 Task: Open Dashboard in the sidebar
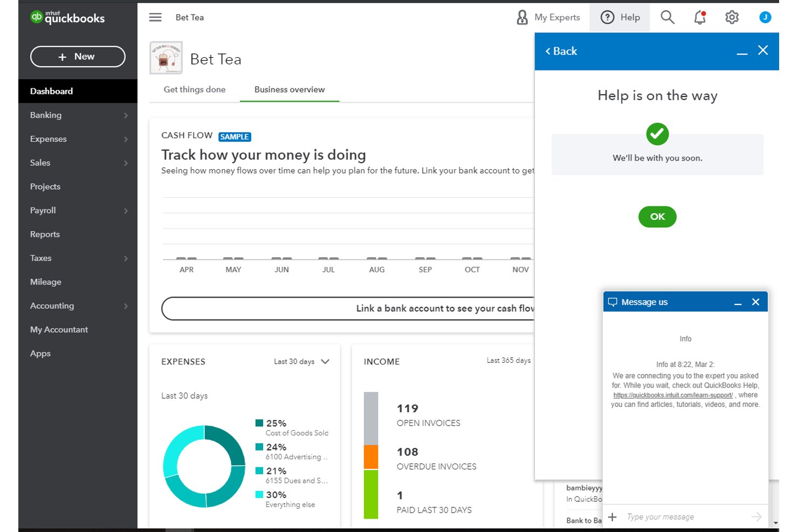point(78,91)
